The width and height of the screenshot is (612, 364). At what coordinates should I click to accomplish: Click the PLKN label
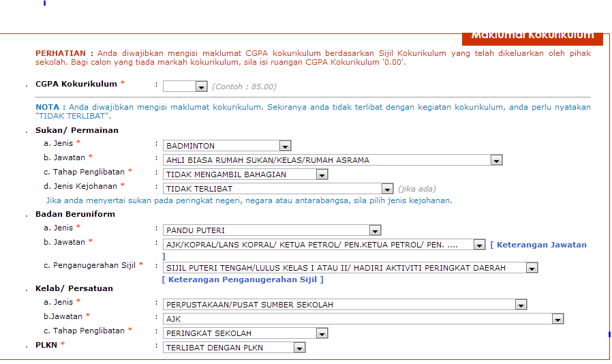(x=46, y=345)
